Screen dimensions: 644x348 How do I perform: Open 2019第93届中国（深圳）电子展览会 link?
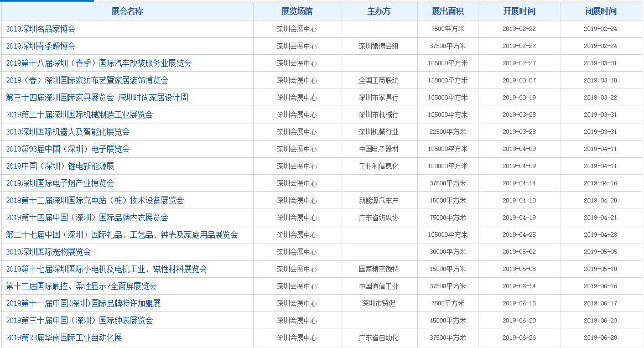67,149
